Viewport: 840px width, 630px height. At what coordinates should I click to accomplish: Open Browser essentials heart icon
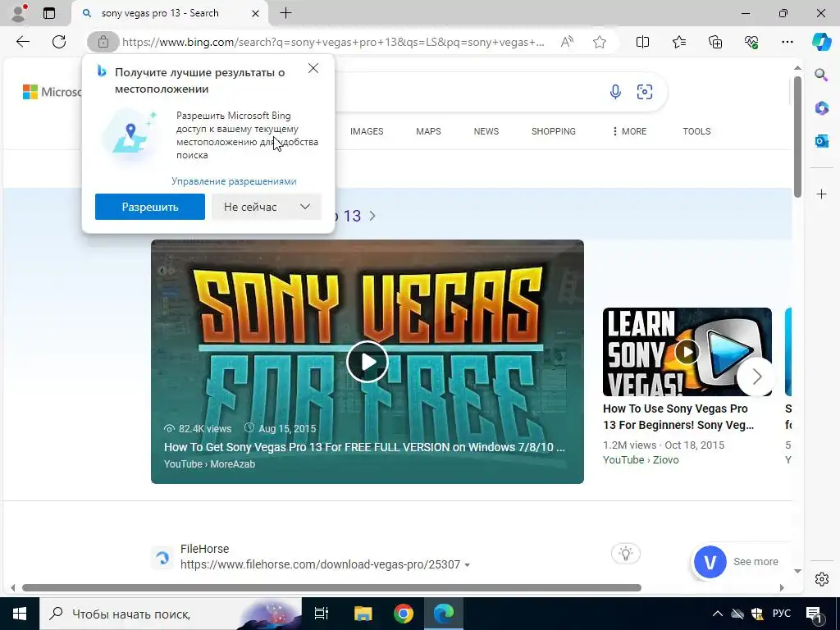click(x=751, y=42)
